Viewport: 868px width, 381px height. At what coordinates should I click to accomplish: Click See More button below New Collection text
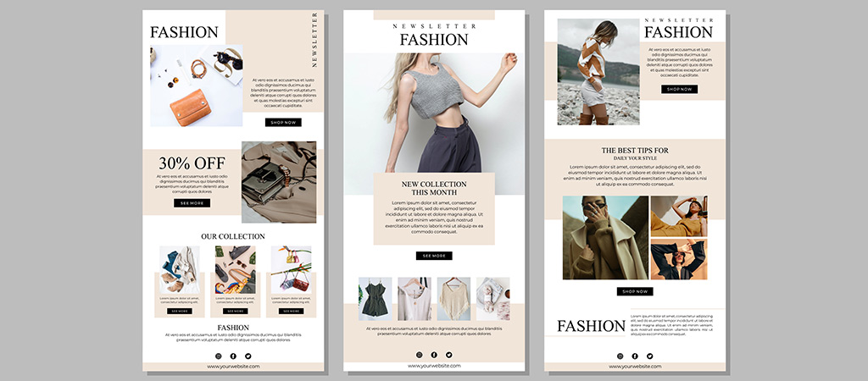click(x=434, y=256)
